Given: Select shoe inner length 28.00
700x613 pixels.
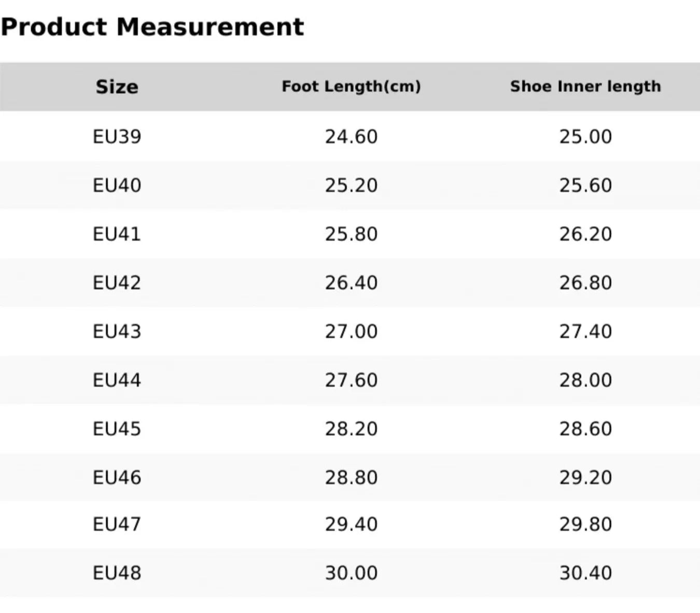Looking at the screenshot, I should point(585,380).
